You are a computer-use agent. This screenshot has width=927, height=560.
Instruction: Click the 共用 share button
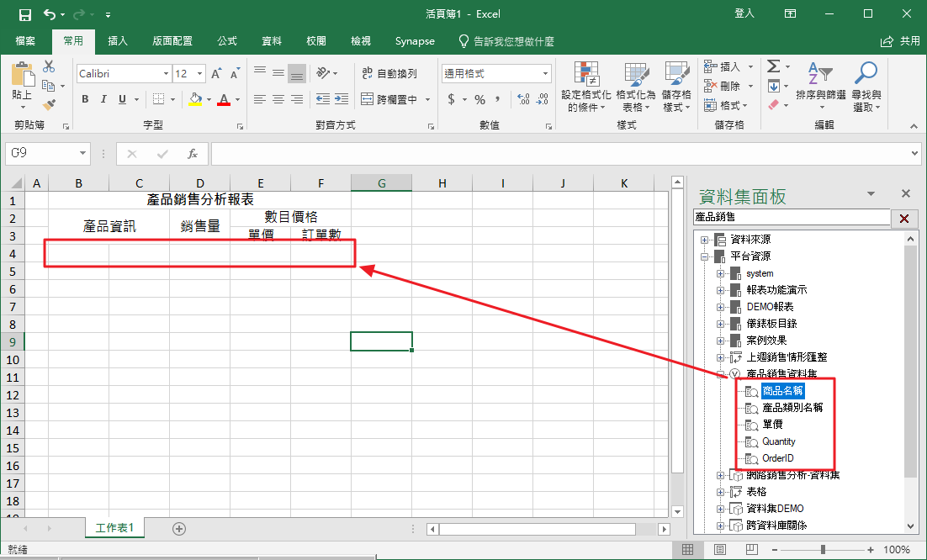tap(900, 41)
